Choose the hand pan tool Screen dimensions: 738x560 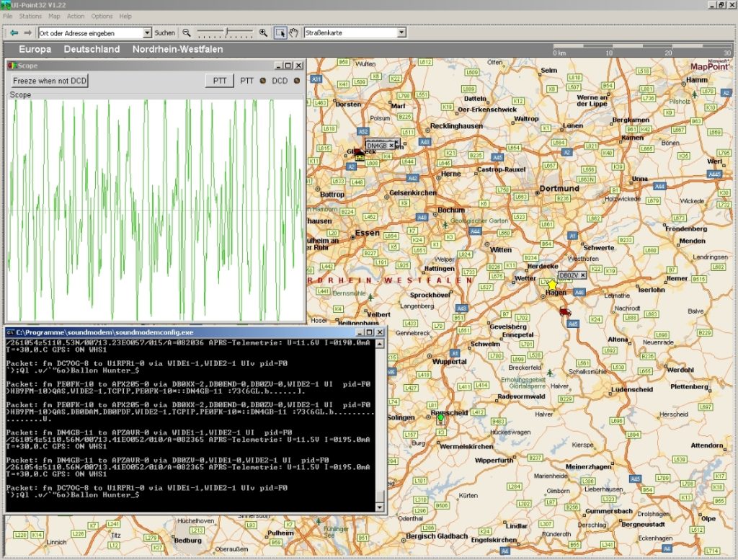[x=294, y=32]
